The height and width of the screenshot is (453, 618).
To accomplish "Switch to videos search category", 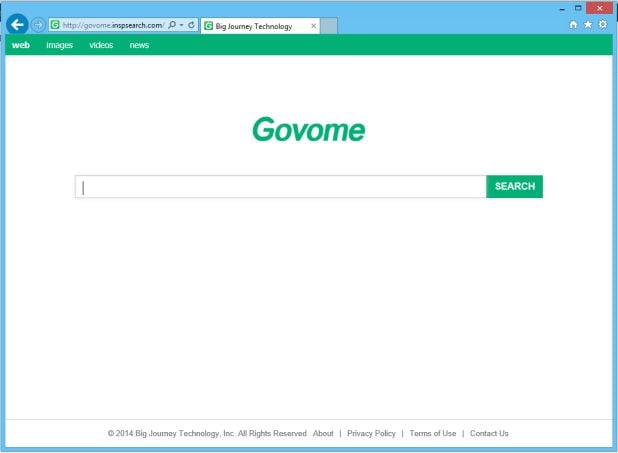I will coord(101,45).
